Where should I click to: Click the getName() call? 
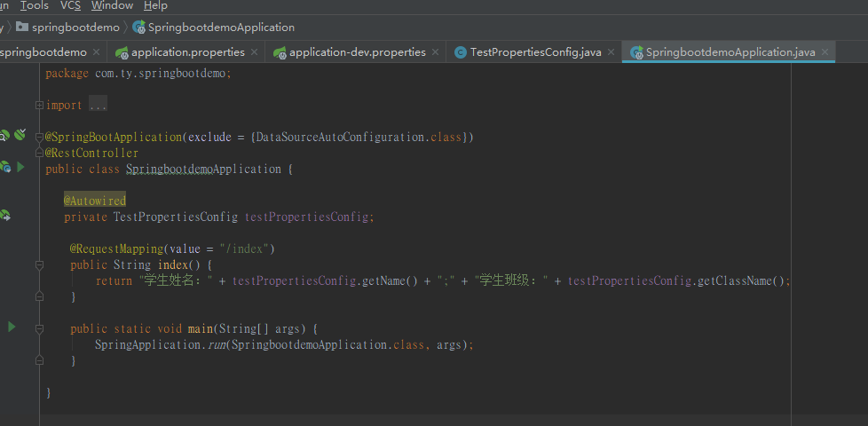[390, 281]
